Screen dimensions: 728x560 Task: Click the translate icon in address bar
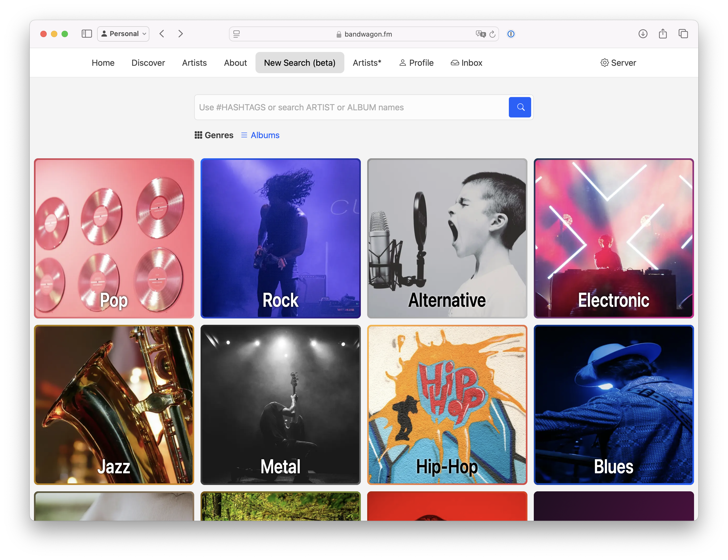click(480, 34)
